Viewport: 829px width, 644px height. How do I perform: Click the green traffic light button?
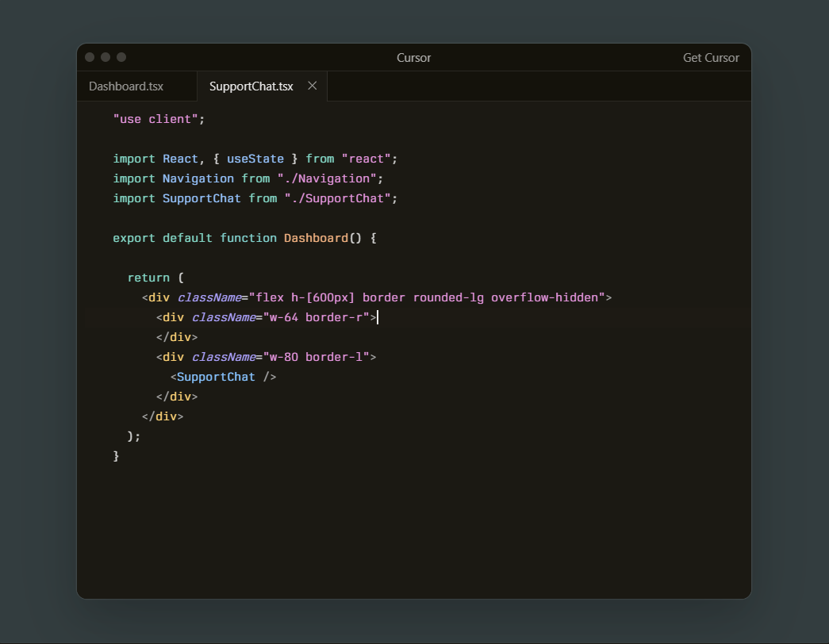tap(121, 57)
